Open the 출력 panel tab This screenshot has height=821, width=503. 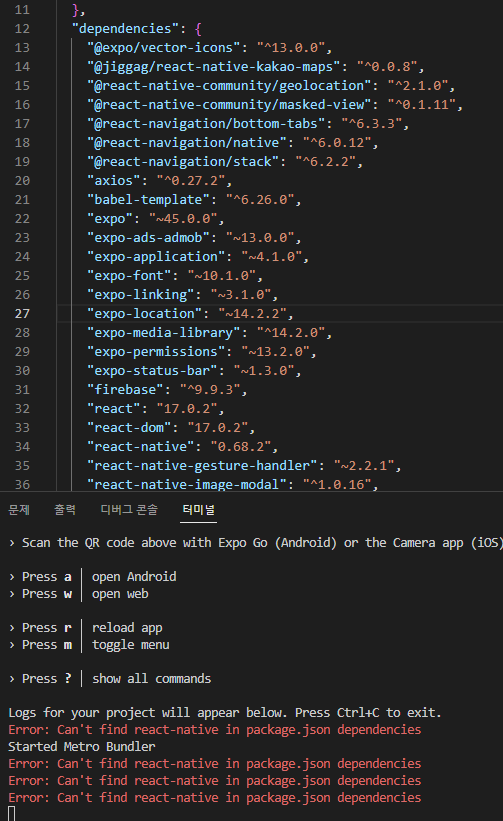65,509
